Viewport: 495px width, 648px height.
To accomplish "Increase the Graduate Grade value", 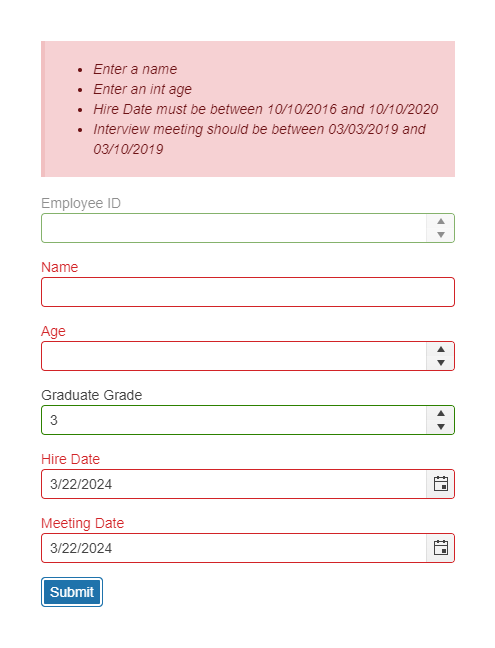I will click(x=440, y=413).
